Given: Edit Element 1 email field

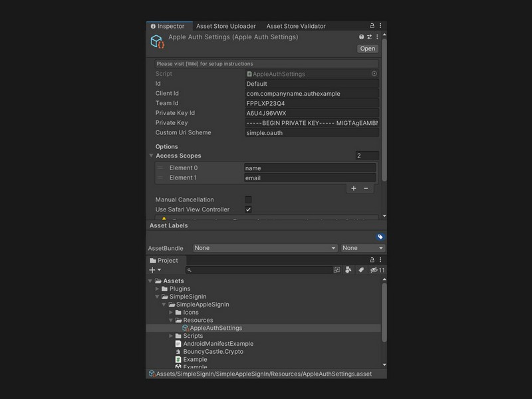Looking at the screenshot, I should click(x=310, y=178).
